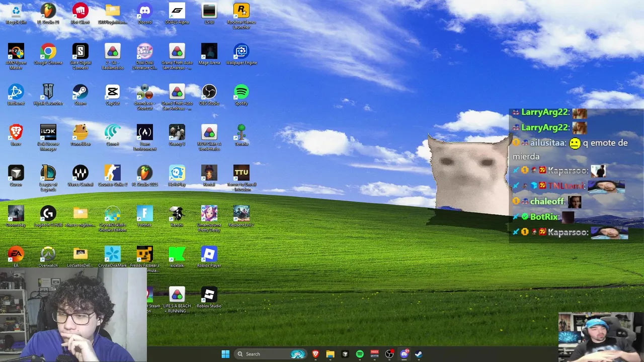This screenshot has height=362, width=644.
Task: Open Discord from the taskbar
Action: coord(404,354)
